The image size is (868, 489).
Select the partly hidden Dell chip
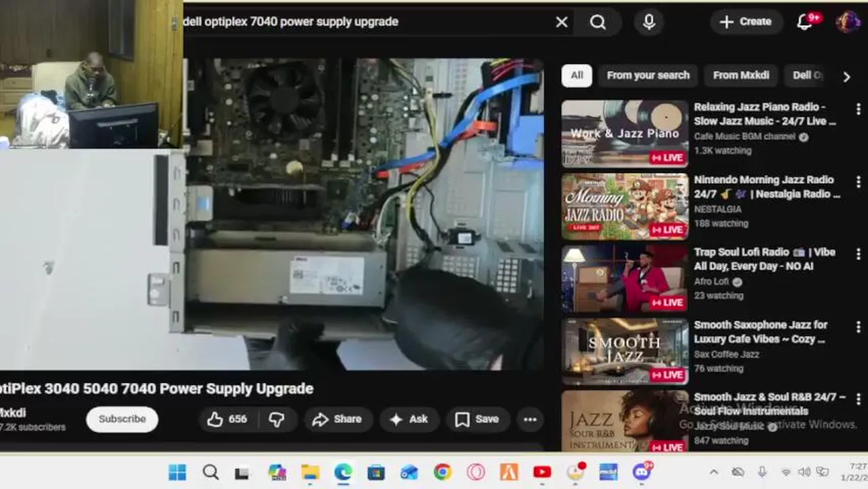tap(807, 75)
